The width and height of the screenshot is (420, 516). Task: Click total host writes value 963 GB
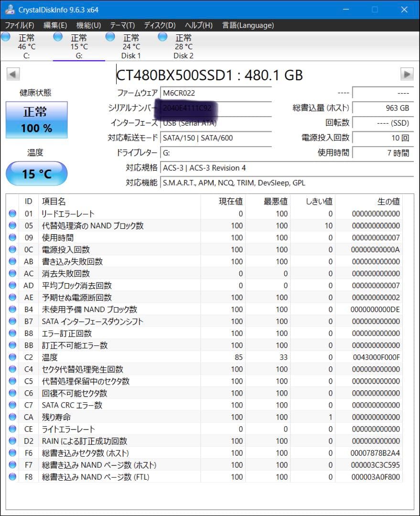click(383, 108)
